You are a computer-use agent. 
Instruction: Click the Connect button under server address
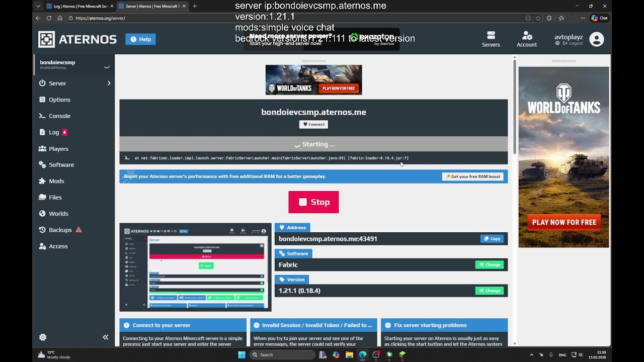(x=313, y=124)
